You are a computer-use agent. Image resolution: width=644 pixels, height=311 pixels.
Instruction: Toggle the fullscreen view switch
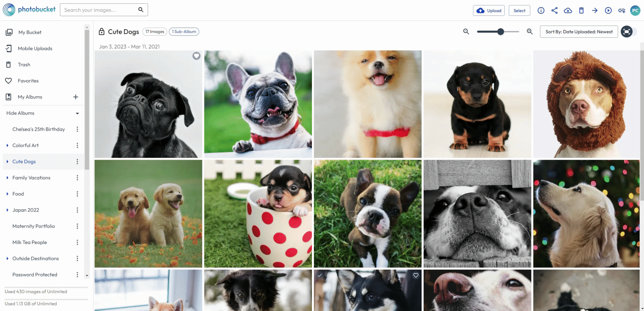point(629,32)
